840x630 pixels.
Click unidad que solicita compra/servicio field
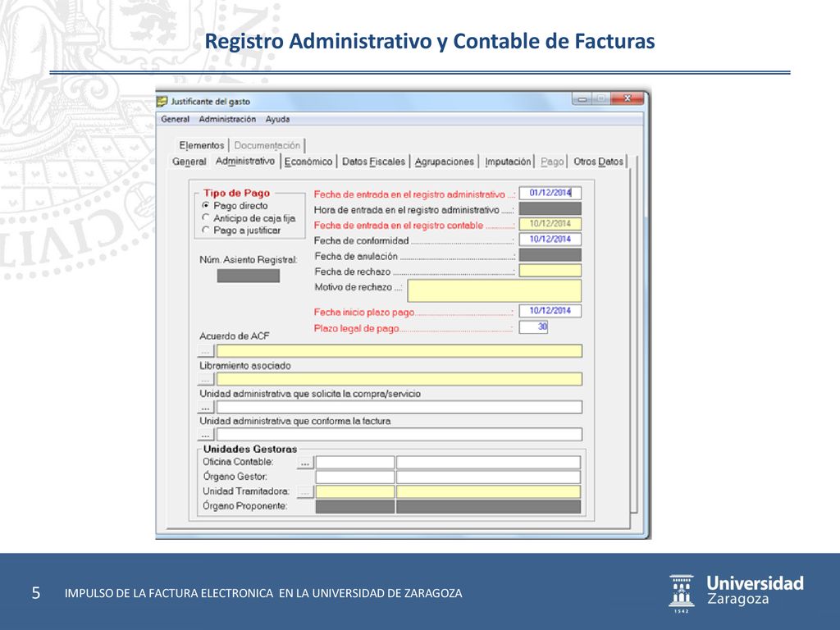click(399, 407)
